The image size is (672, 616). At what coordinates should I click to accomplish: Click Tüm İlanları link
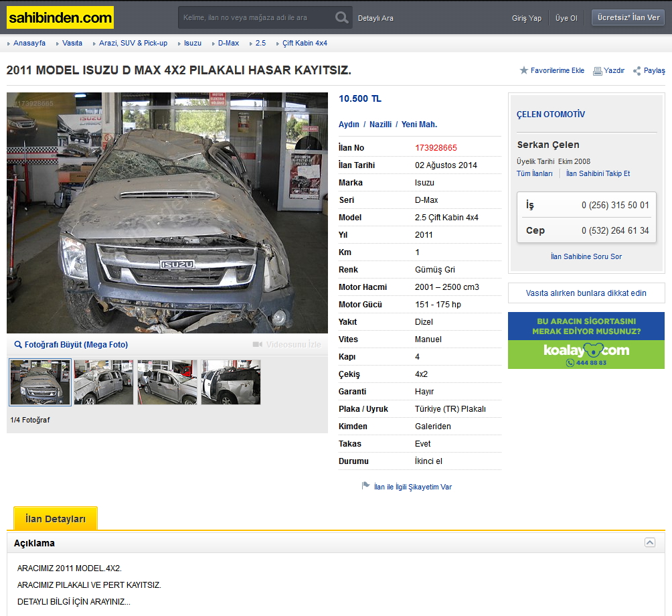click(x=534, y=173)
